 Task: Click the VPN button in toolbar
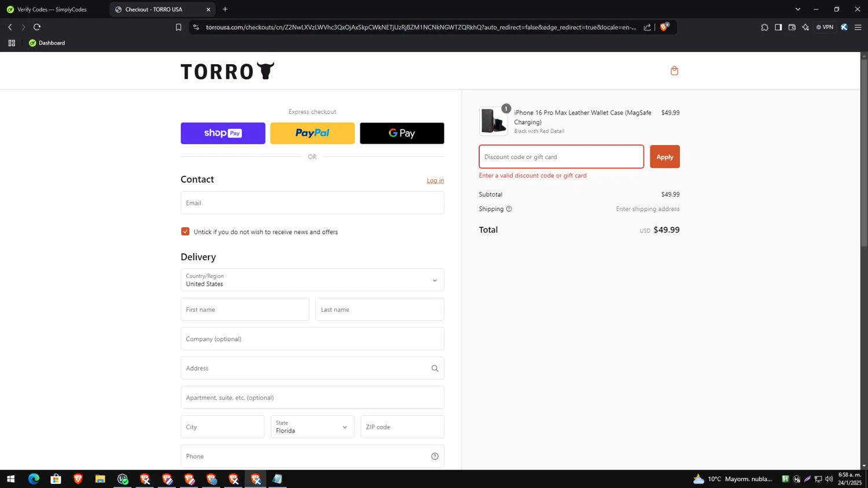tap(825, 27)
